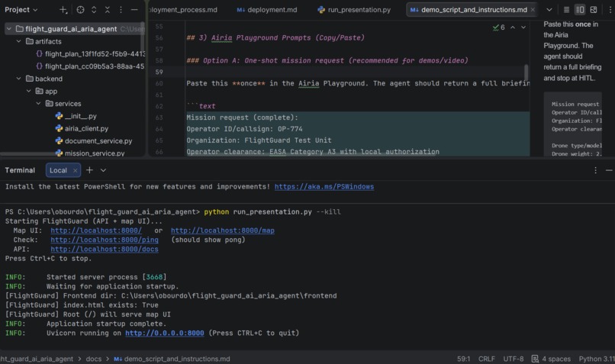The width and height of the screenshot is (615, 364).
Task: Click the Select Opened File target icon
Action: tap(80, 10)
